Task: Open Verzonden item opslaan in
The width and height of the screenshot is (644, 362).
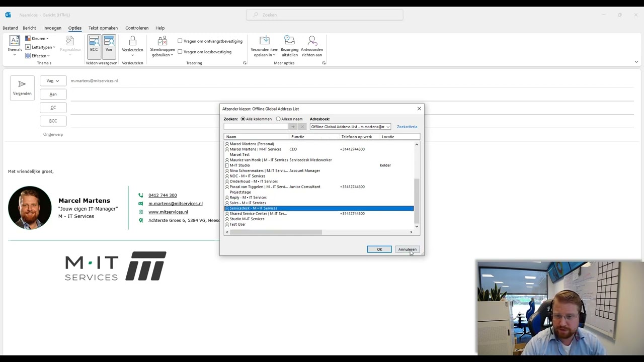Action: (264, 46)
